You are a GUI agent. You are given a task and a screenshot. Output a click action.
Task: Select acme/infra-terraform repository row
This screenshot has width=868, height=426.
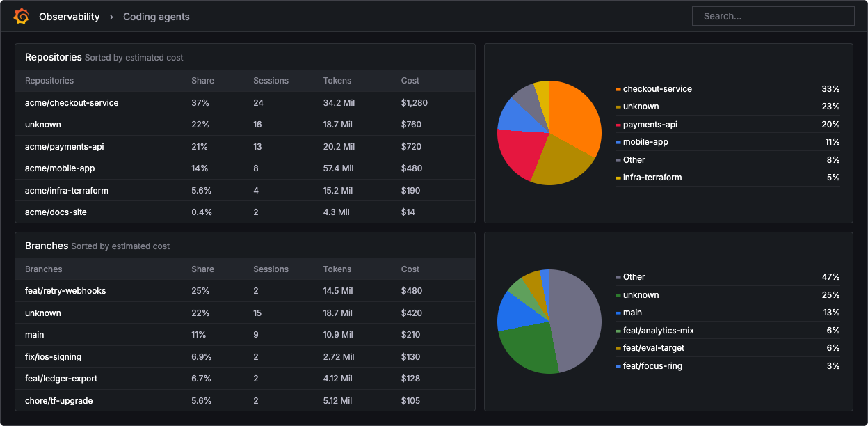(x=245, y=191)
